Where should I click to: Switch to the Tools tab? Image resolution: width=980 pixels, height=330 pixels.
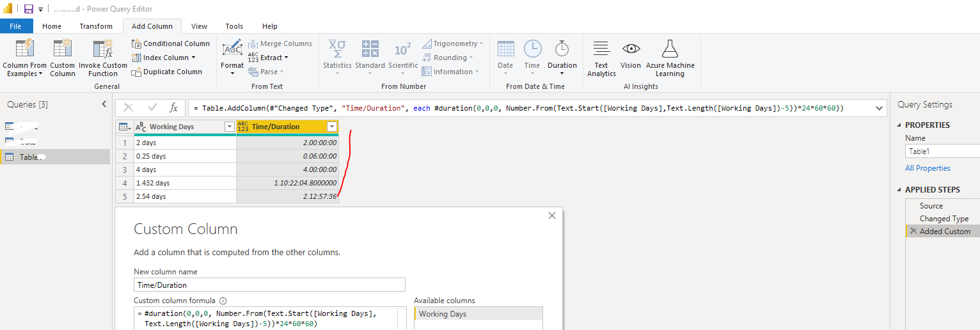pyautogui.click(x=234, y=26)
